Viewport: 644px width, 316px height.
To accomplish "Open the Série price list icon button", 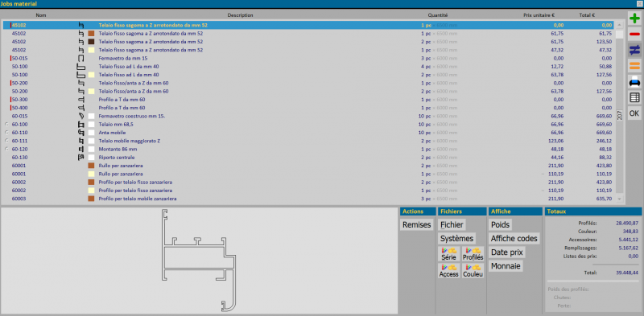I will pyautogui.click(x=449, y=254).
